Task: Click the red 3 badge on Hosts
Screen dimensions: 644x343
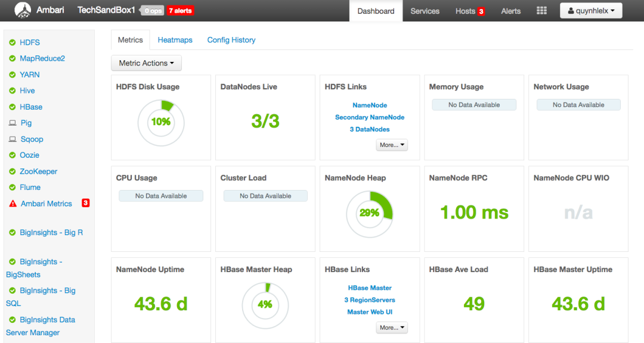Action: [x=481, y=11]
